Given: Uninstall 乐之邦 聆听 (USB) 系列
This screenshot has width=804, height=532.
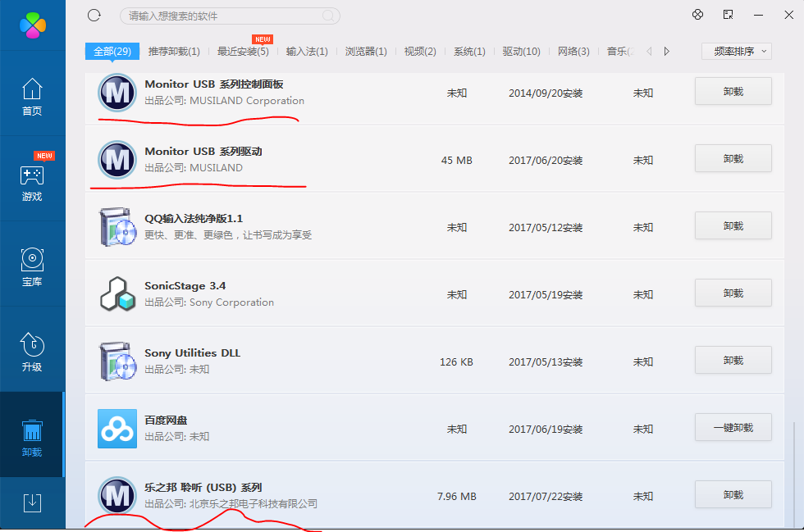Looking at the screenshot, I should tap(733, 494).
